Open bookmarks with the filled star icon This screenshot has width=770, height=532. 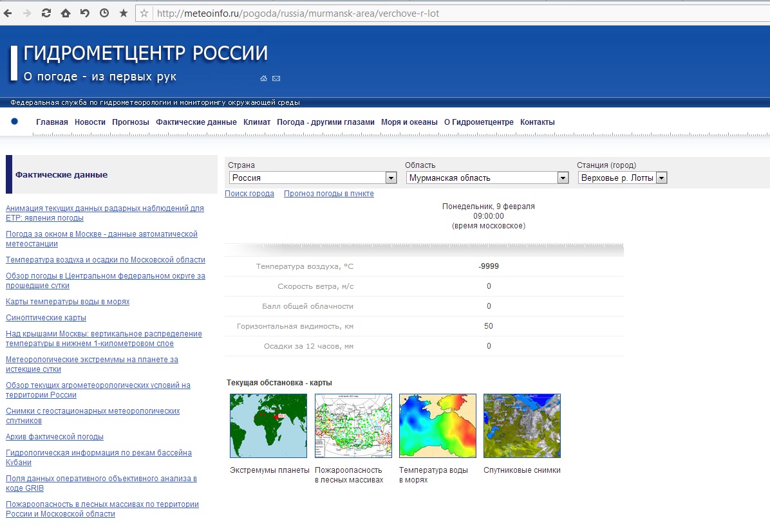tap(124, 13)
